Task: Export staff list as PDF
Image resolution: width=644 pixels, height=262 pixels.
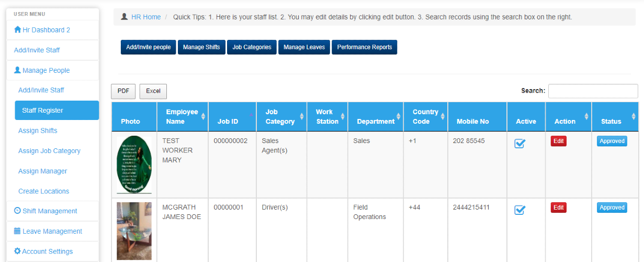Action: [x=123, y=91]
